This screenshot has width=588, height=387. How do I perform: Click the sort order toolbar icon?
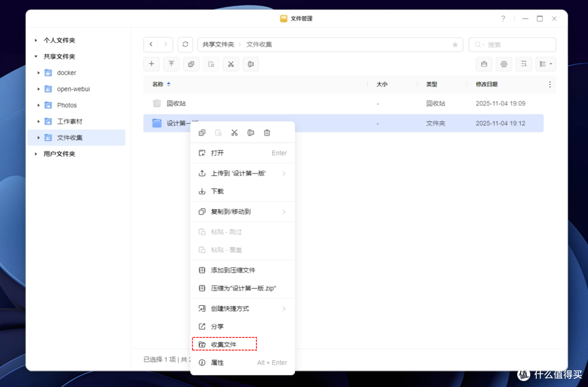pyautogui.click(x=524, y=64)
